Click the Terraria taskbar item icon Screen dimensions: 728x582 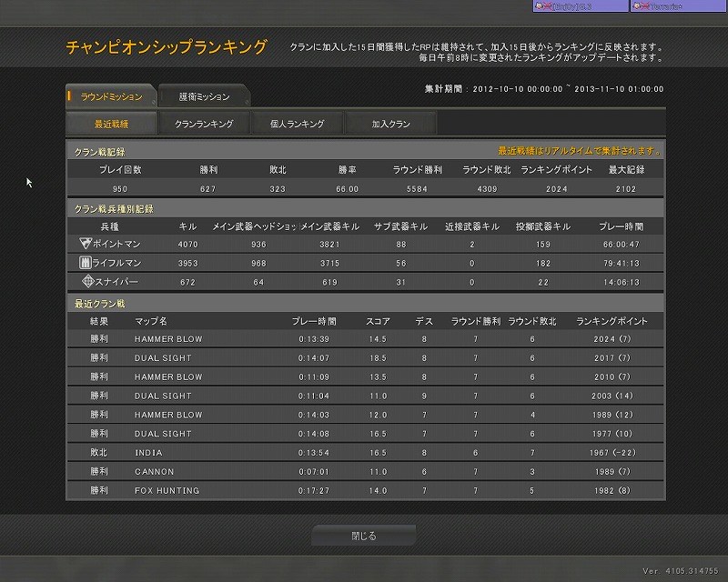point(638,5)
